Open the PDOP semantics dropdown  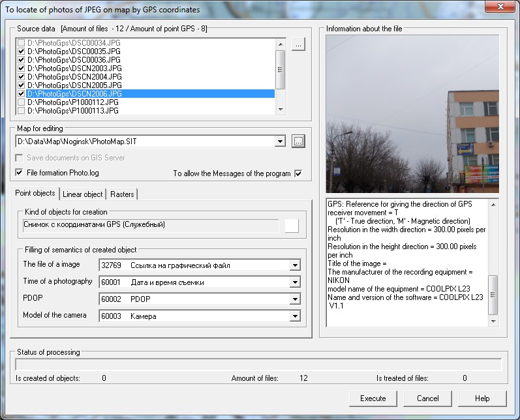tap(295, 299)
